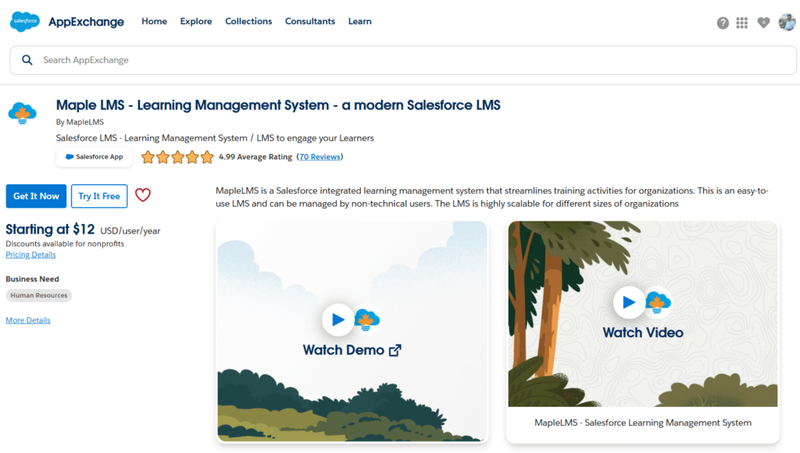Click the Salesforce cloud logo
Screen dimensions: 800x453
[24, 21]
